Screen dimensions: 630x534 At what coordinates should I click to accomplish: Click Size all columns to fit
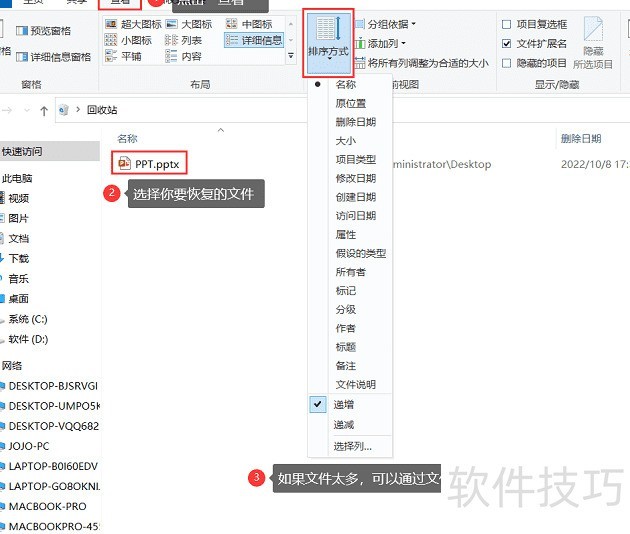click(422, 63)
